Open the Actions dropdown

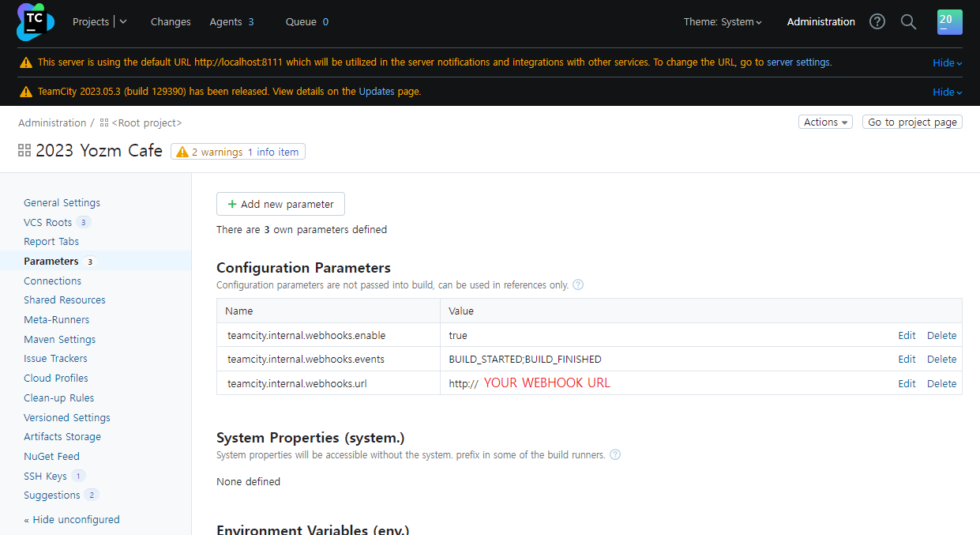tap(826, 122)
